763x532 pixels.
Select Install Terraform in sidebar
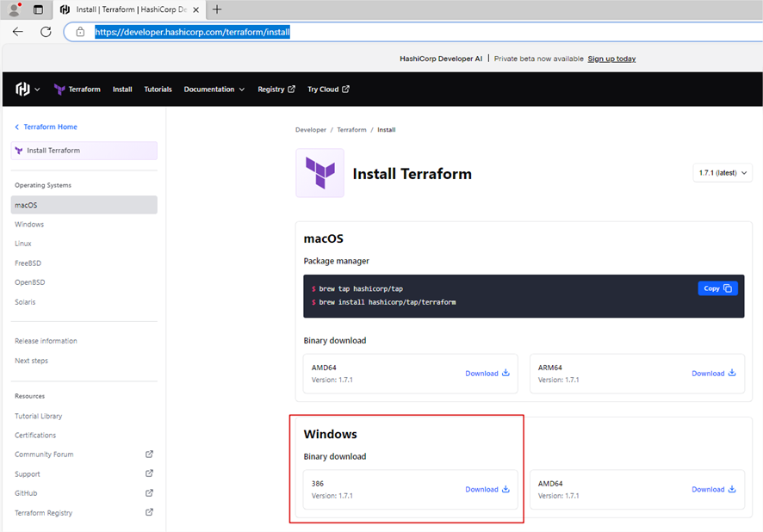(84, 151)
